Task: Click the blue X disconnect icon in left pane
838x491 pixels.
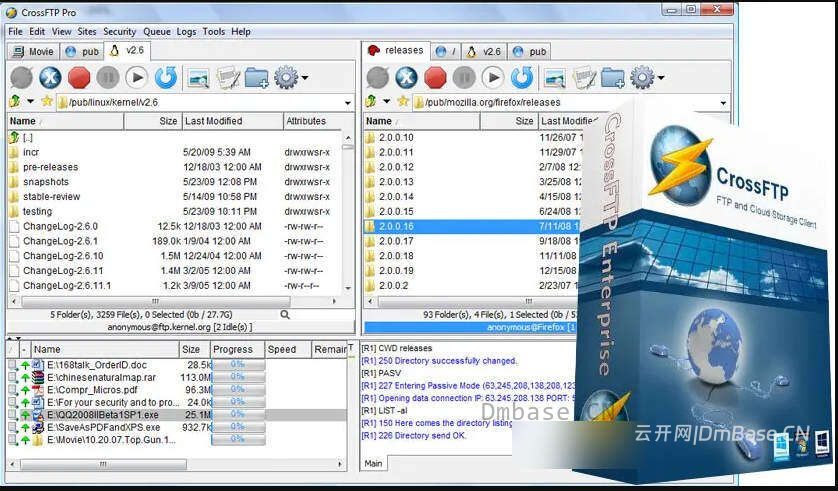Action: [x=50, y=78]
